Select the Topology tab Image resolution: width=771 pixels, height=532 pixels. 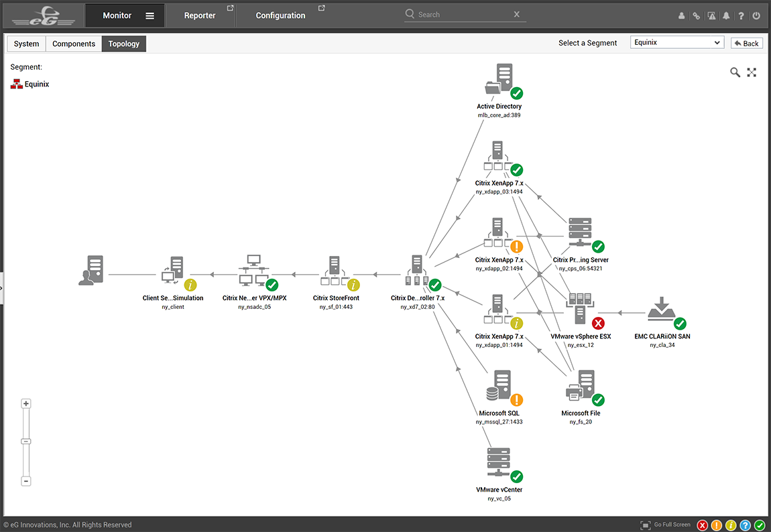pos(124,44)
